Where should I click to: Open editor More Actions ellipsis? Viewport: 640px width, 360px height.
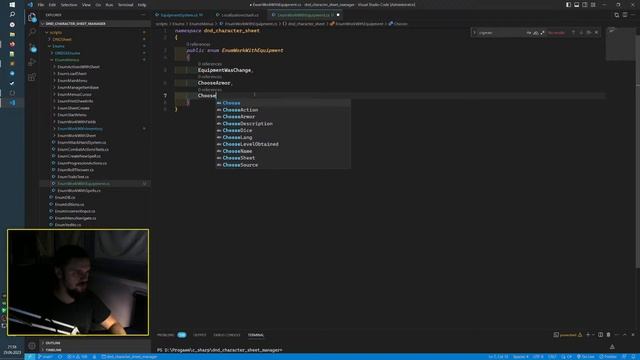tap(633, 15)
